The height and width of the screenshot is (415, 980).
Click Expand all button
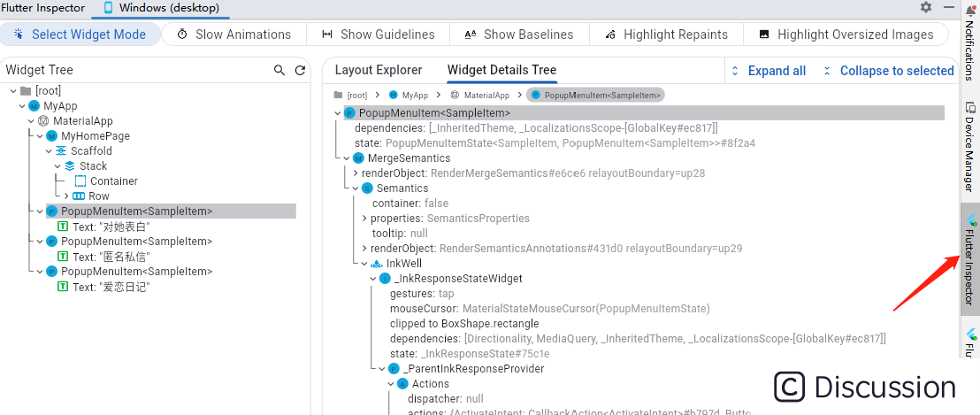coord(768,71)
